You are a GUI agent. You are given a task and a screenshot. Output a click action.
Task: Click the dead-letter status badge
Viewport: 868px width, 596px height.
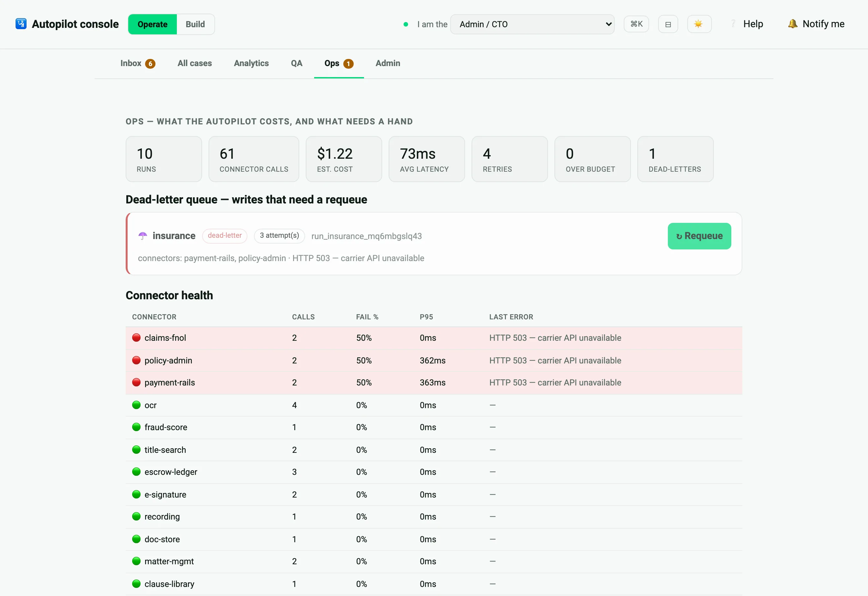225,235
